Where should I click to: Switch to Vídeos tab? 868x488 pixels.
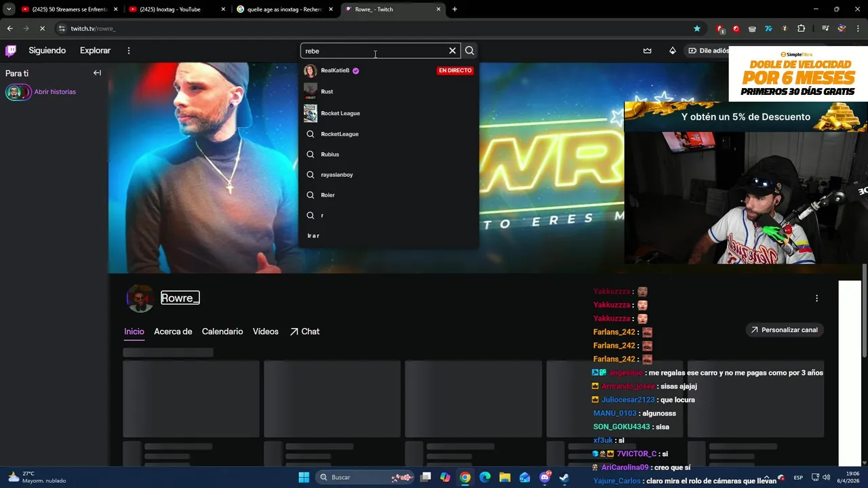pyautogui.click(x=266, y=331)
